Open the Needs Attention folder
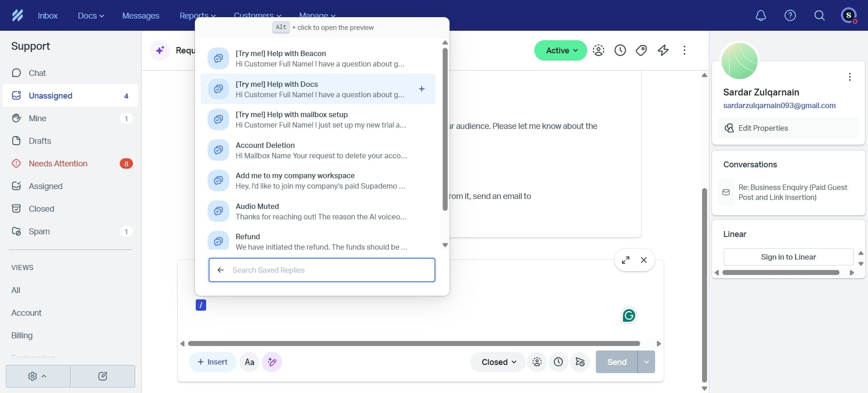Image resolution: width=868 pixels, height=393 pixels. click(58, 163)
